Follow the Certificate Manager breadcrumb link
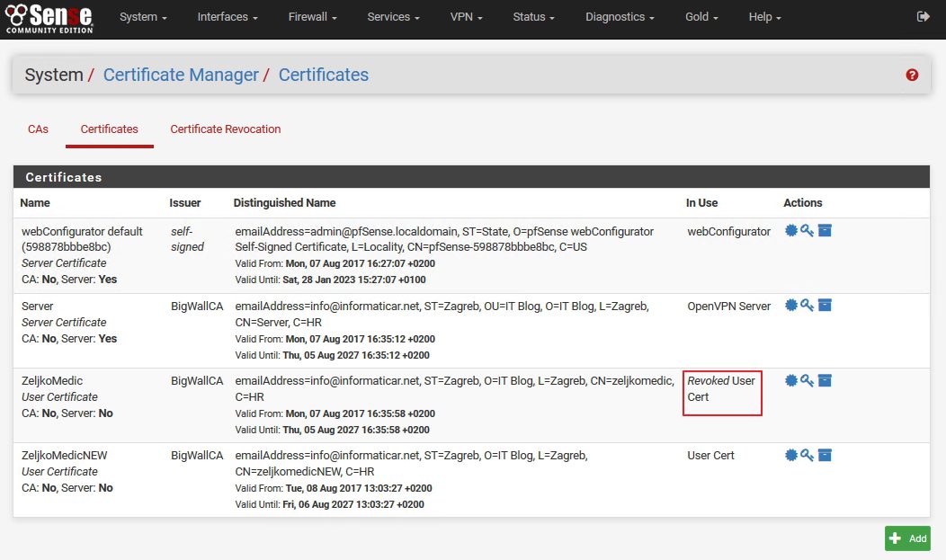Image resolution: width=946 pixels, height=560 pixels. pos(181,76)
